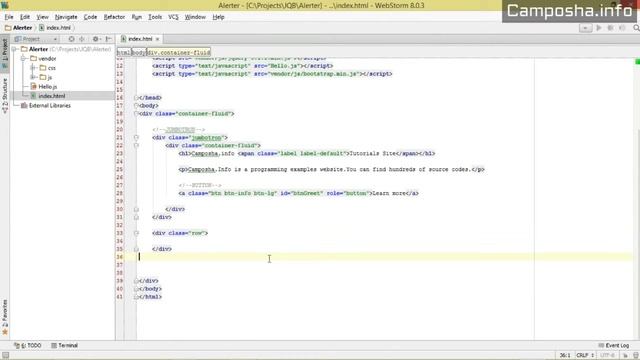Open the Run menu
Image resolution: width=640 pixels, height=360 pixels.
click(136, 17)
